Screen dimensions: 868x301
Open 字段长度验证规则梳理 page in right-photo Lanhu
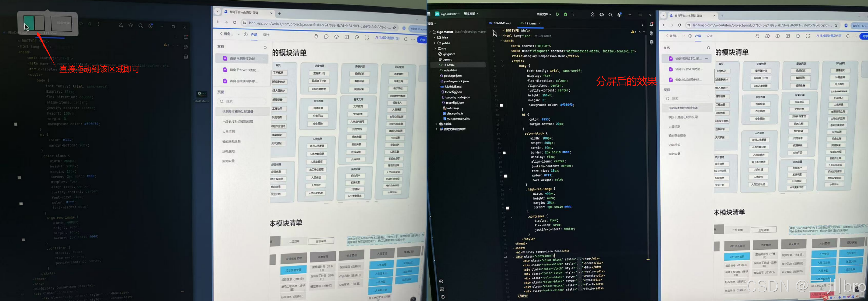click(683, 117)
